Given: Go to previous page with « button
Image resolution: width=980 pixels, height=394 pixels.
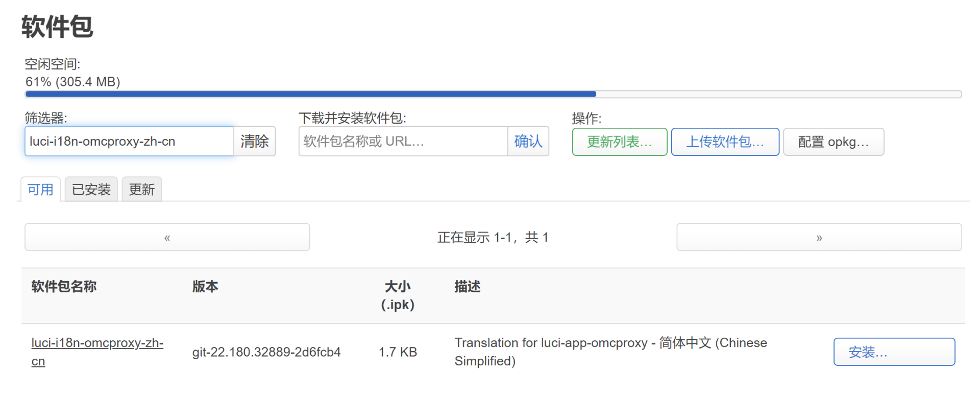Looking at the screenshot, I should click(x=167, y=238).
